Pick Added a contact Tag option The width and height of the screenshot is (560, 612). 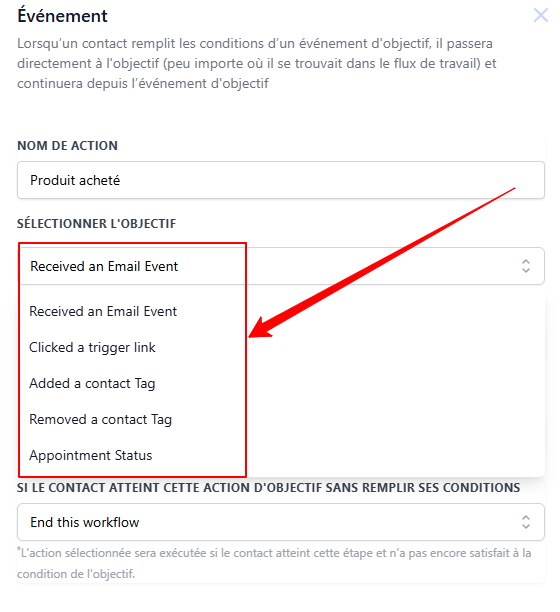coord(92,384)
